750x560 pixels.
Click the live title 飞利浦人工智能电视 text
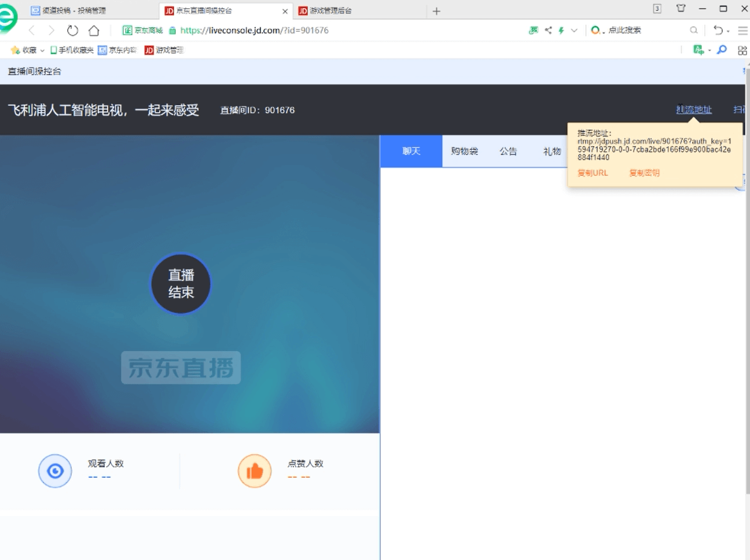coord(104,110)
